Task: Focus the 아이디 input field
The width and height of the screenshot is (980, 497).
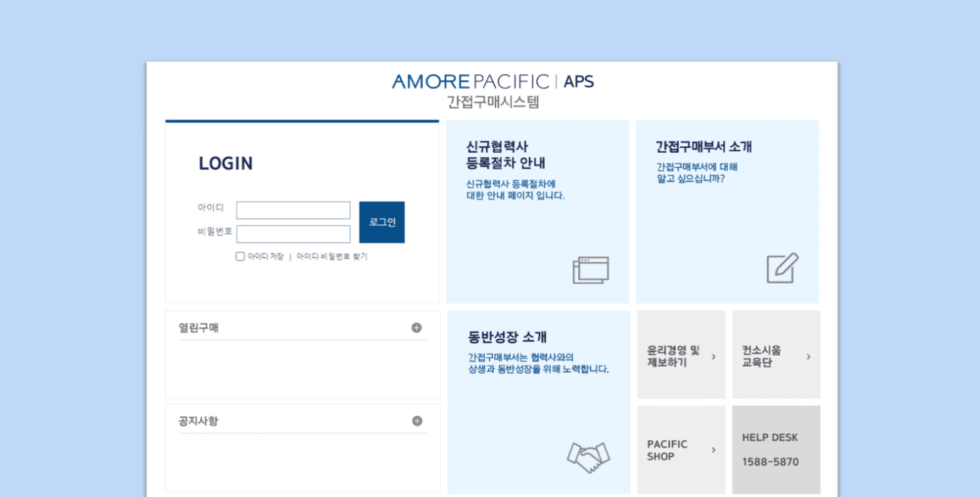Action: pyautogui.click(x=294, y=210)
